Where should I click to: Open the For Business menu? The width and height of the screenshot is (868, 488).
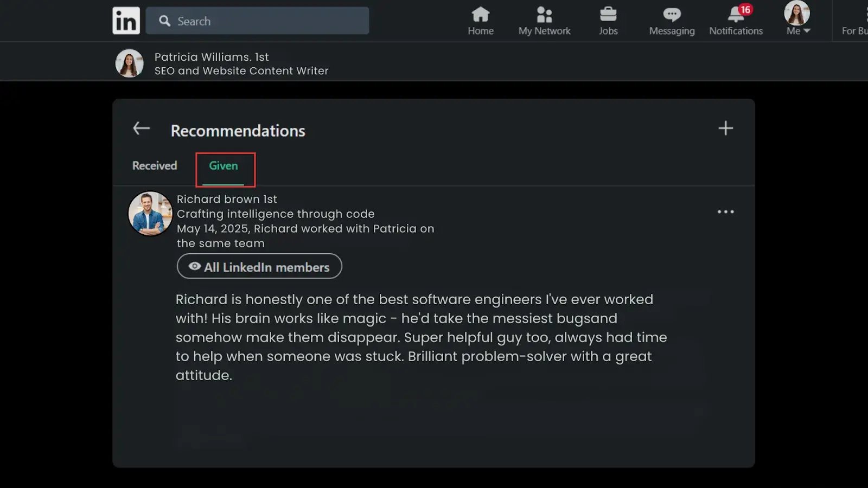pos(854,31)
